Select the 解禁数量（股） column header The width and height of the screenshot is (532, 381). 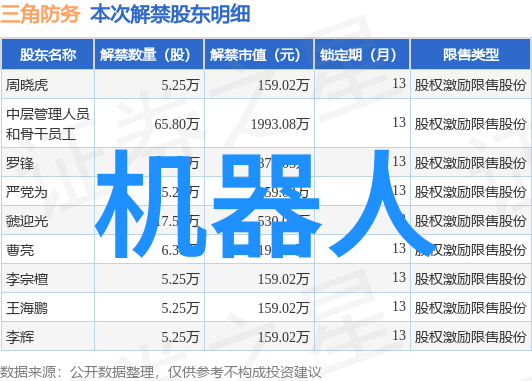(149, 55)
